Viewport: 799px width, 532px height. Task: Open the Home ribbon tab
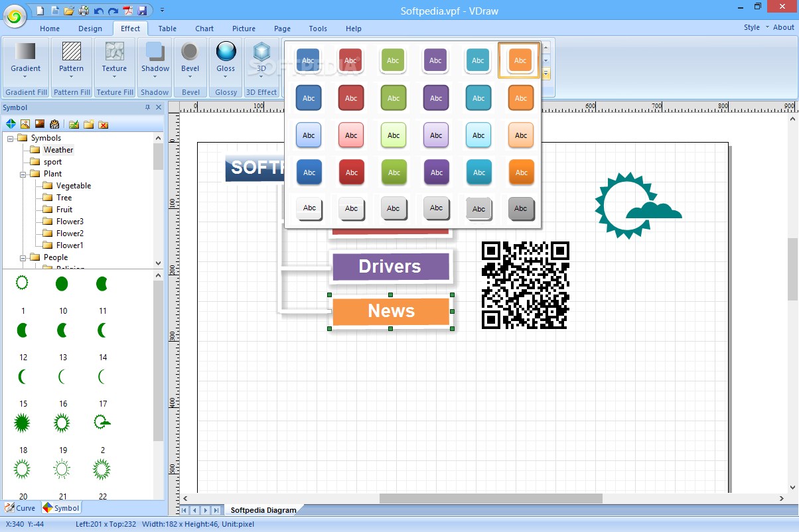50,29
